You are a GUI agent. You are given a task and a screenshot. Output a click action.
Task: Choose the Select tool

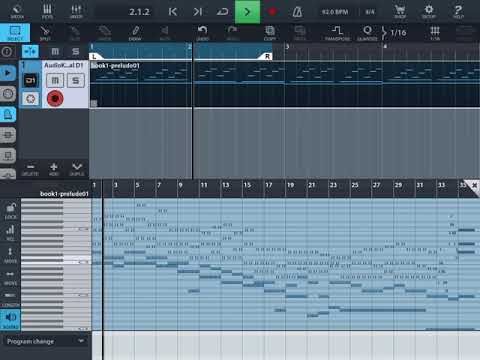tap(15, 33)
